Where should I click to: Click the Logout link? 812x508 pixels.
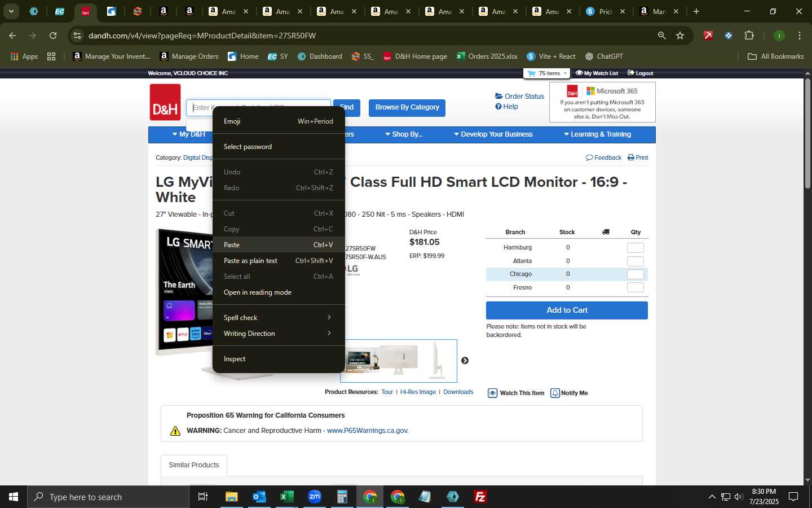[x=640, y=73]
